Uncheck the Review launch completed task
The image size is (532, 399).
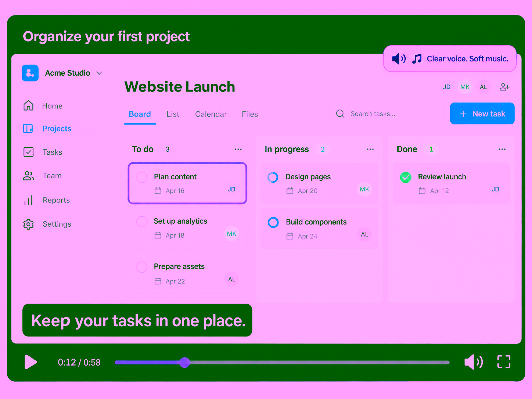point(406,177)
